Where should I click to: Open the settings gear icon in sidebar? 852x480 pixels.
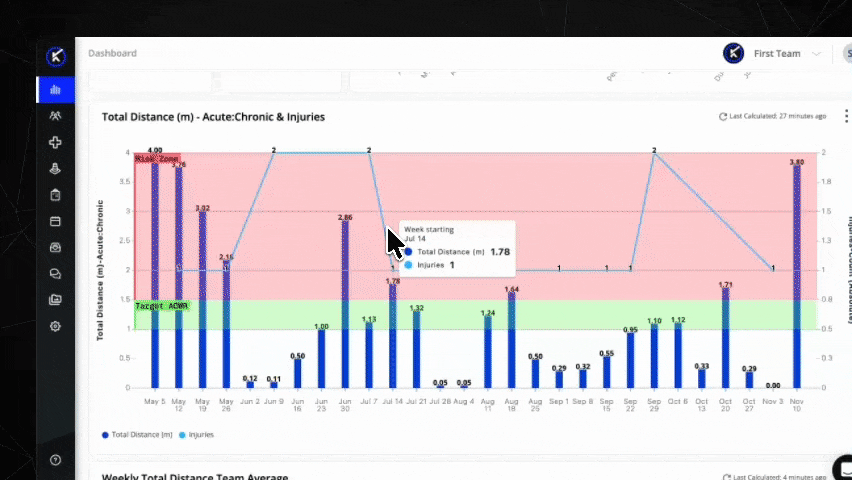pyautogui.click(x=55, y=326)
